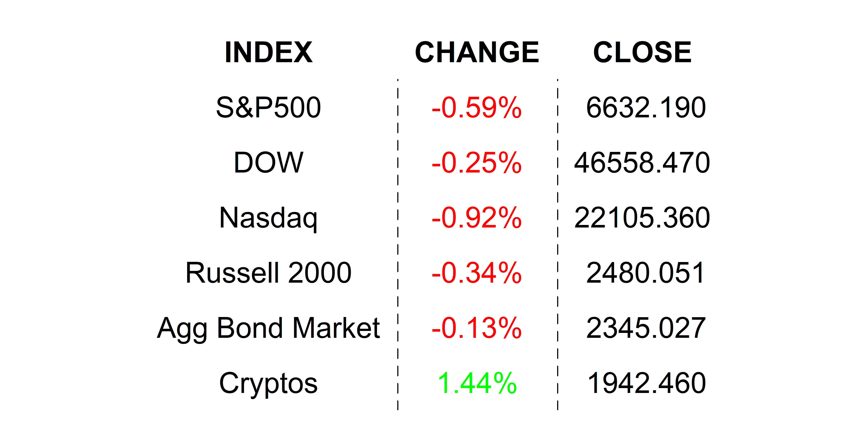Select the Nasdaq index name

click(269, 218)
